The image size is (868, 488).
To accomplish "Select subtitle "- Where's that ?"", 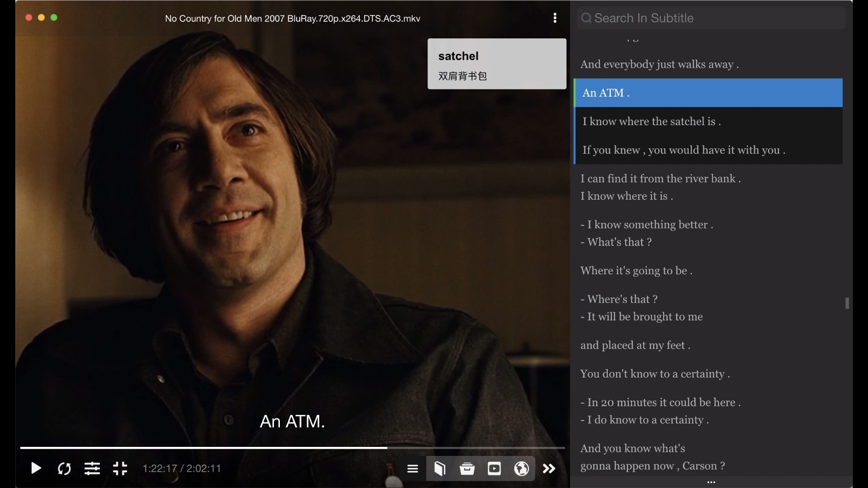I will (619, 299).
